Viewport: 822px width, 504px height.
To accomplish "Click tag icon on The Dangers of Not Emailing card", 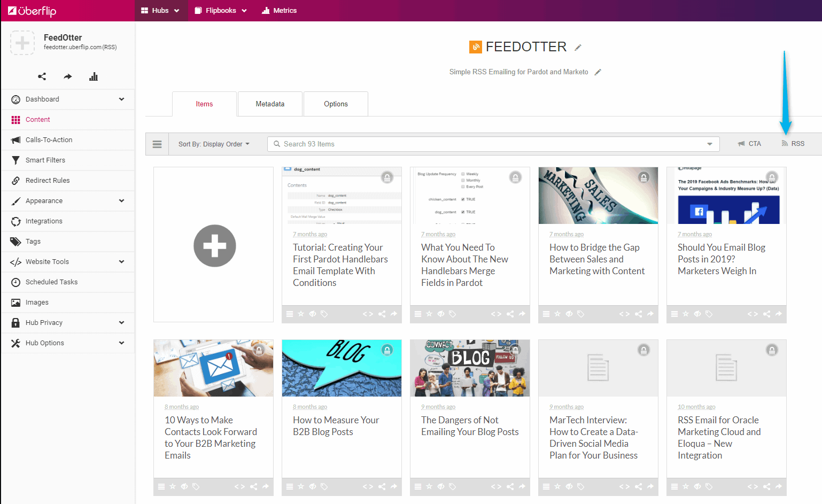I will [452, 486].
